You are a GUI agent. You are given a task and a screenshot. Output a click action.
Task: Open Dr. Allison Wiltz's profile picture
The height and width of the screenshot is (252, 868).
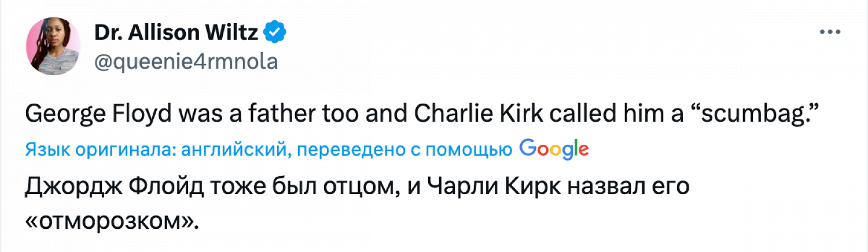coord(54,46)
